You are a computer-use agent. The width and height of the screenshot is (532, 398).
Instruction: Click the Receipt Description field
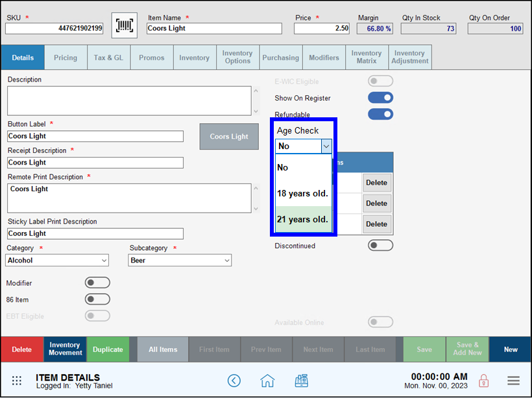click(95, 163)
